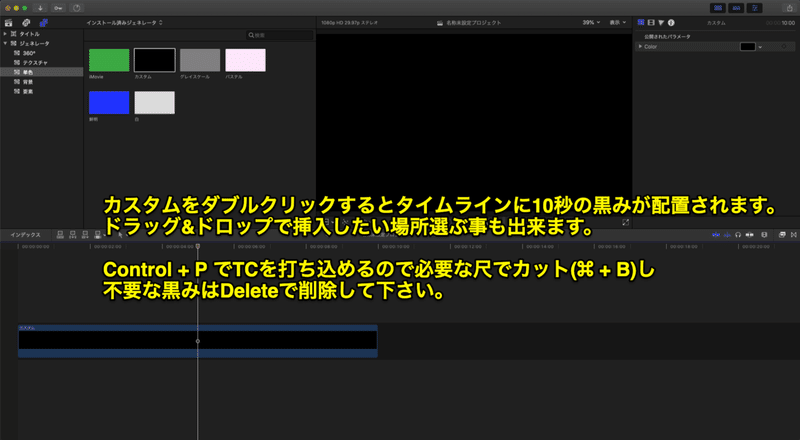Open the generator inspector tab icon

(641, 22)
